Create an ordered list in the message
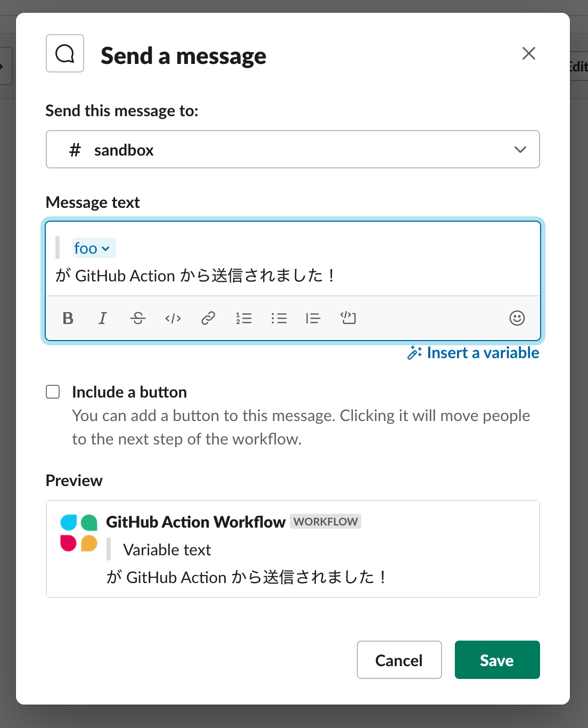 (x=243, y=318)
